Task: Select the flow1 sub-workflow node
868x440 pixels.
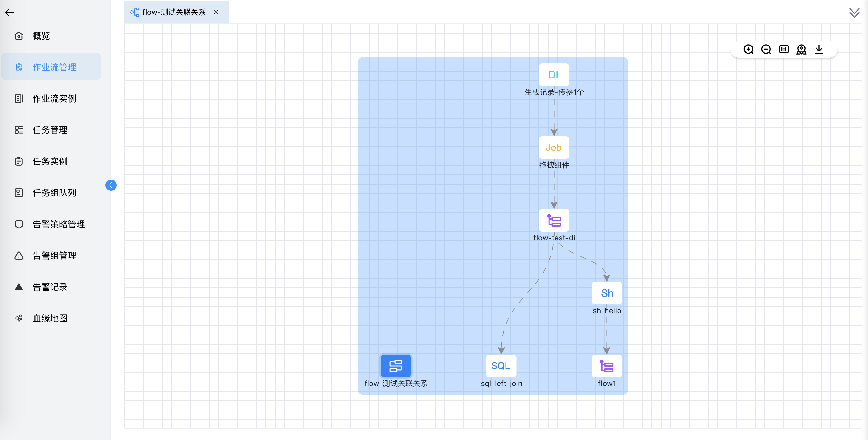Action: (607, 366)
